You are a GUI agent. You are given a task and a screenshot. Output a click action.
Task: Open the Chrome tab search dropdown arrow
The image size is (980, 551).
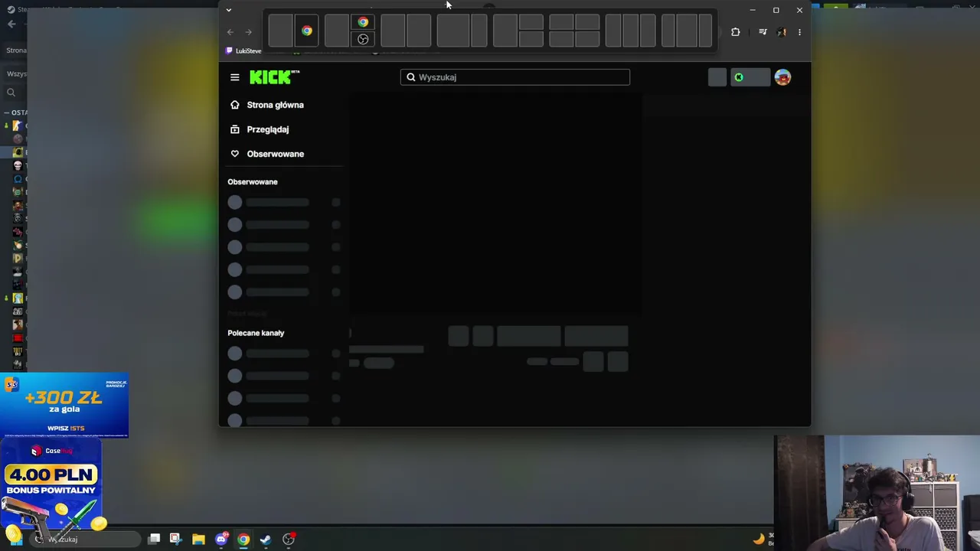tap(228, 10)
